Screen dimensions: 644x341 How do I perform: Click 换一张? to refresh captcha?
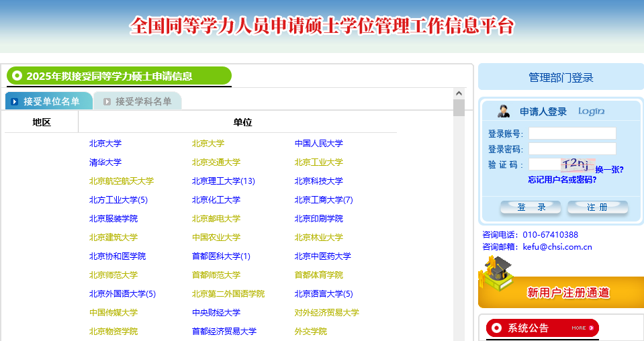pos(609,169)
